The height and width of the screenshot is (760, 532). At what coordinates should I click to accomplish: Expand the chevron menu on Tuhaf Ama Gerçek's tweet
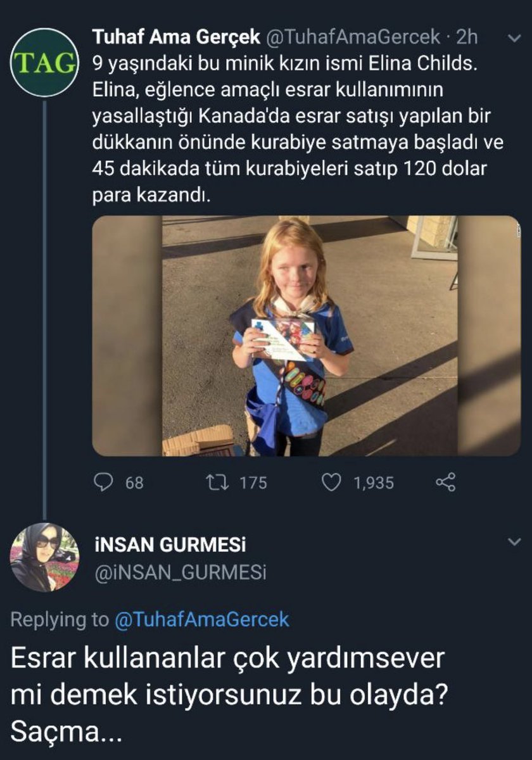pos(514,39)
